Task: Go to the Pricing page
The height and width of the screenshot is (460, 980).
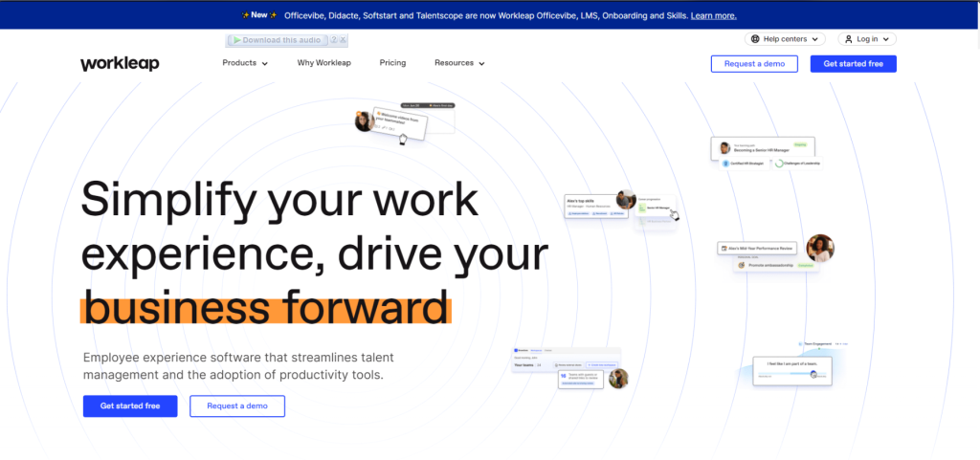Action: [x=392, y=63]
